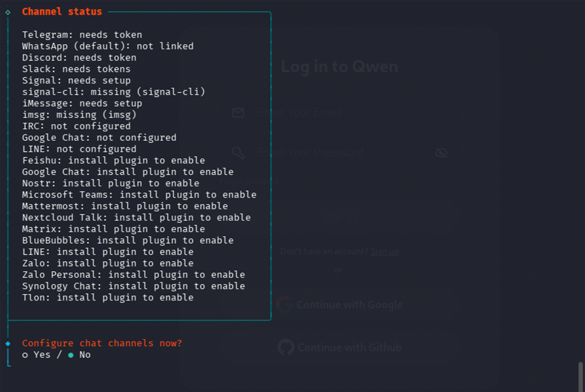585x392 pixels.
Task: Click the password key icon
Action: [238, 152]
